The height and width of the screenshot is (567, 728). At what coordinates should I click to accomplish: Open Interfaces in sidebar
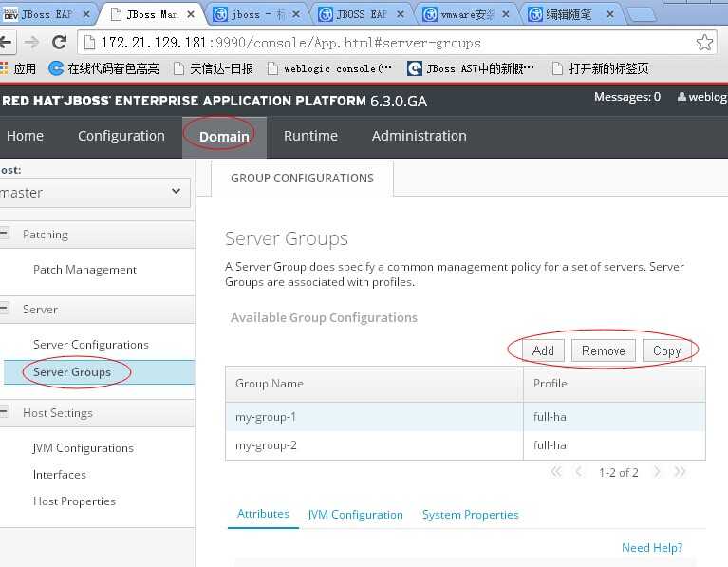point(60,475)
